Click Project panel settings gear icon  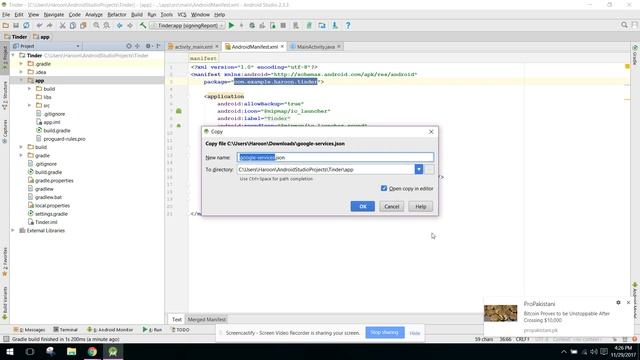click(x=148, y=46)
